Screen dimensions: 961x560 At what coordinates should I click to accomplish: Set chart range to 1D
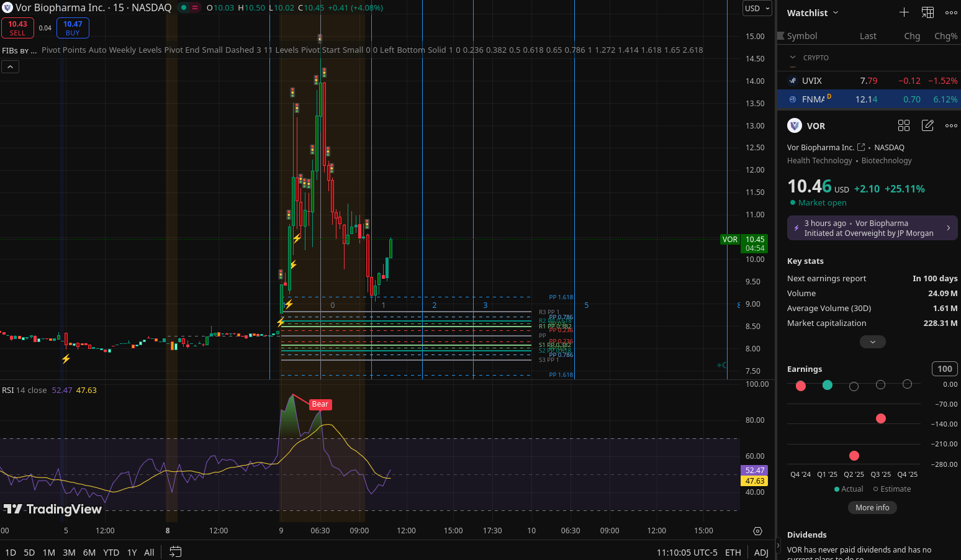[x=11, y=553]
